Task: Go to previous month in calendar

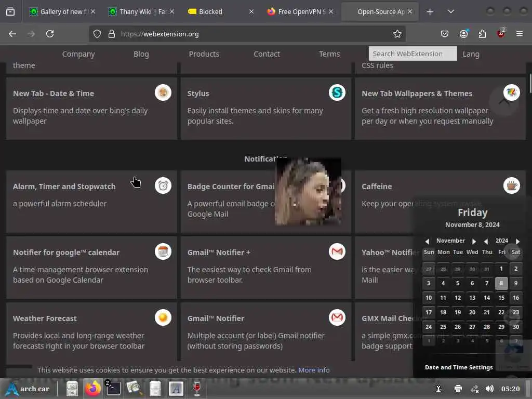Action: [x=427, y=241]
